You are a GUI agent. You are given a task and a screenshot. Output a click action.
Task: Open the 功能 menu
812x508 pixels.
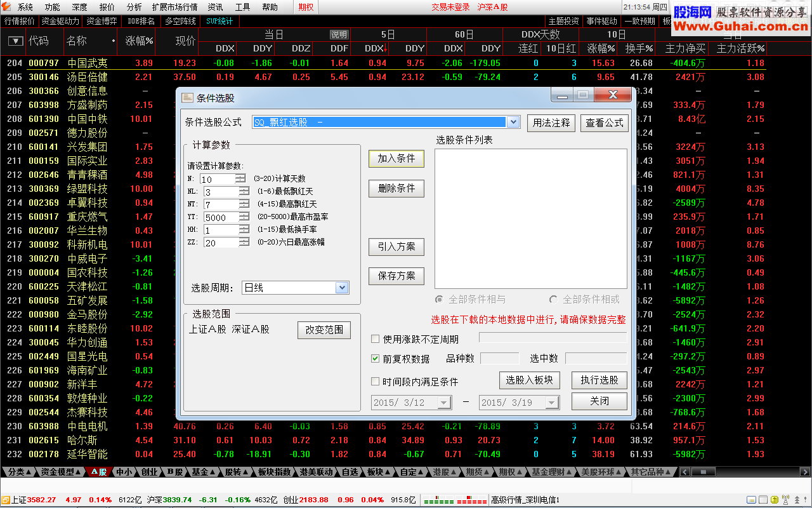pos(52,7)
